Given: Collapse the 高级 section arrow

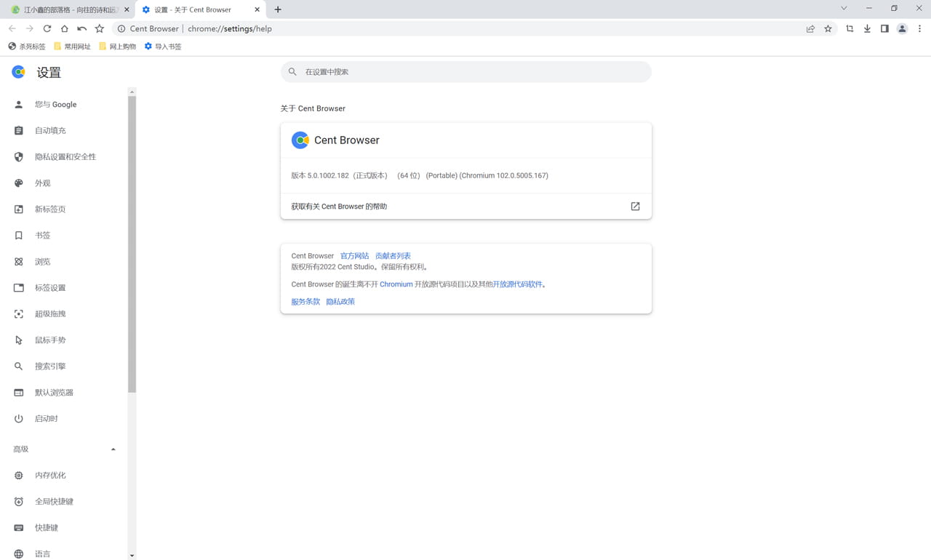Looking at the screenshot, I should (113, 449).
